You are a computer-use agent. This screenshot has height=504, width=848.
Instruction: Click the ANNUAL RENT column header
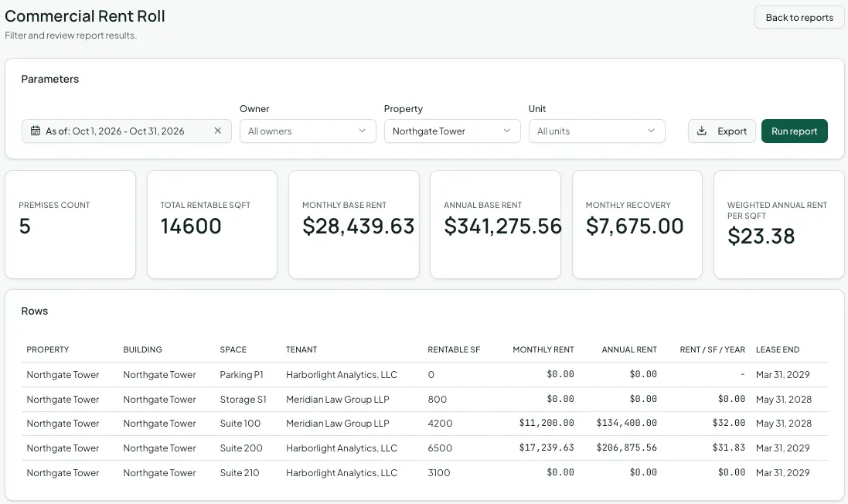pyautogui.click(x=629, y=349)
